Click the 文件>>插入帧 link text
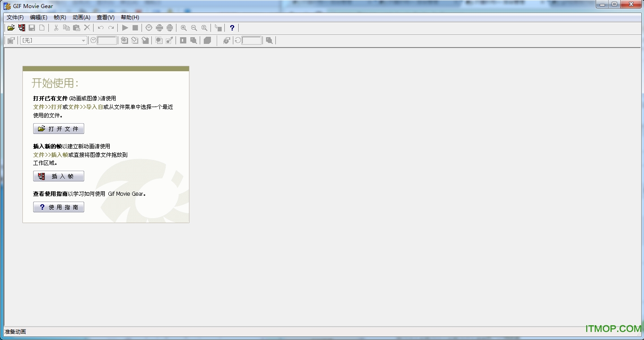644x340 pixels. tap(51, 155)
